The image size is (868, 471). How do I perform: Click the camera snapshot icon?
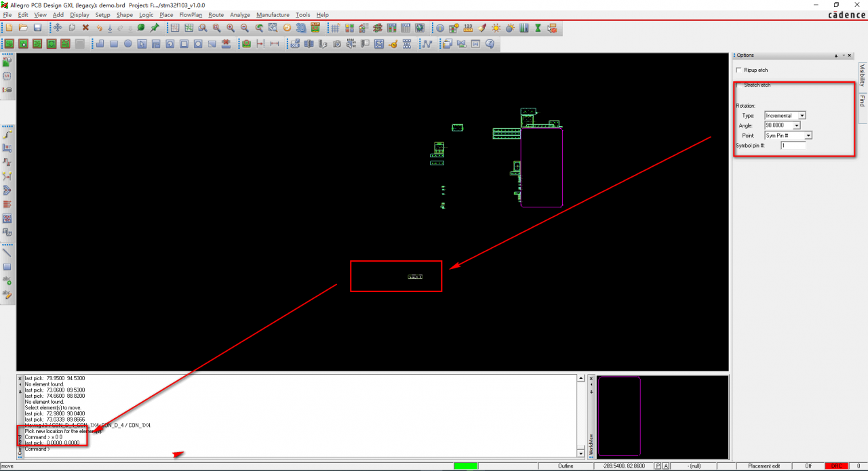(x=336, y=44)
